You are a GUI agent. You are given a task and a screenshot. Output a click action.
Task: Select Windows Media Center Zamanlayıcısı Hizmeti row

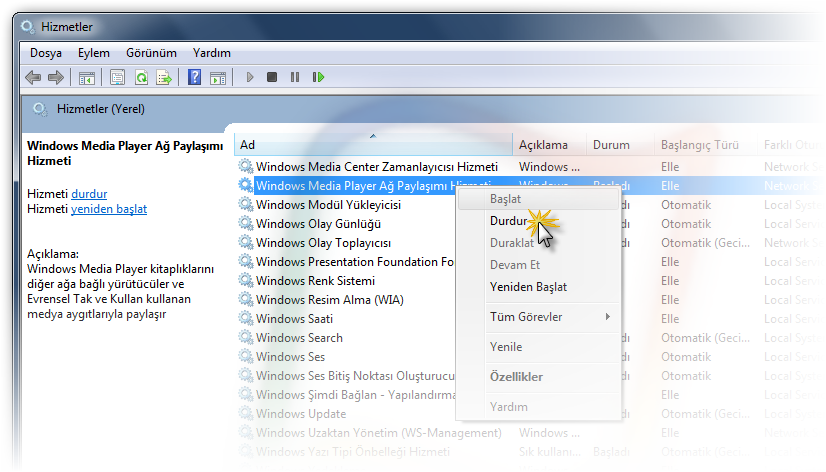pos(377,167)
